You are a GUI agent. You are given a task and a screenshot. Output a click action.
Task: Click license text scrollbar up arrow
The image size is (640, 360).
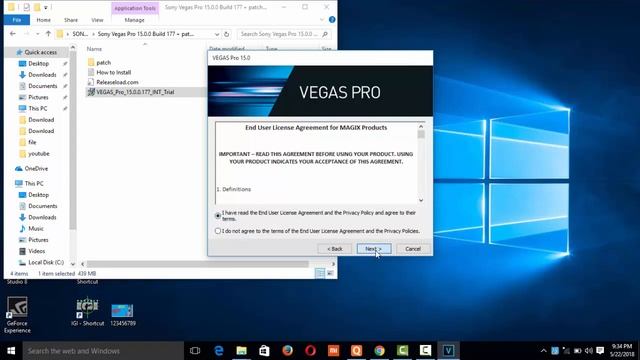pyautogui.click(x=421, y=127)
